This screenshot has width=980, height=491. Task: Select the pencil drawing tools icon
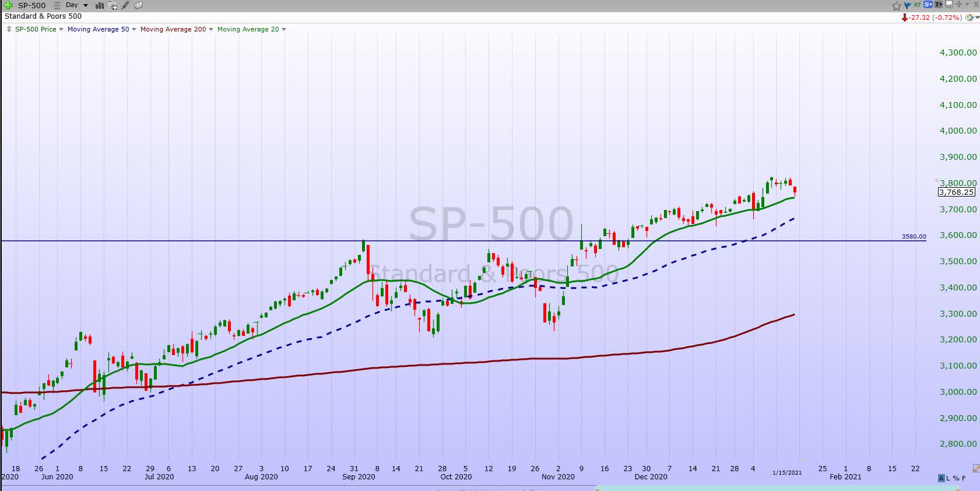[125, 5]
